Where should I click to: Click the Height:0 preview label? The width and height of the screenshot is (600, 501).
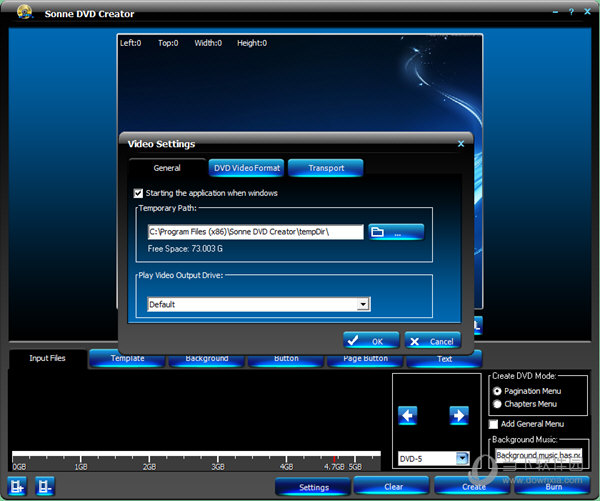252,43
